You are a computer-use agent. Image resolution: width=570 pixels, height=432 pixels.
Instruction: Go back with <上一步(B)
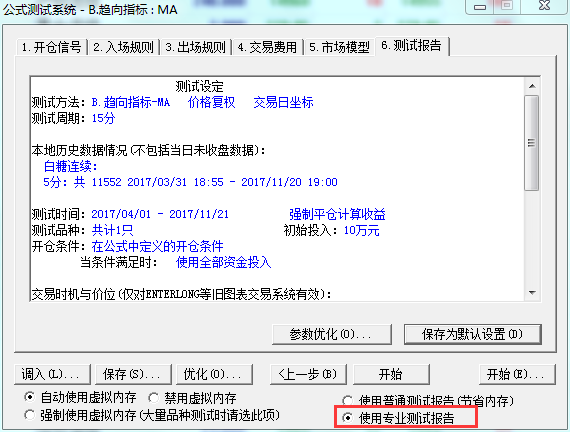click(x=308, y=374)
